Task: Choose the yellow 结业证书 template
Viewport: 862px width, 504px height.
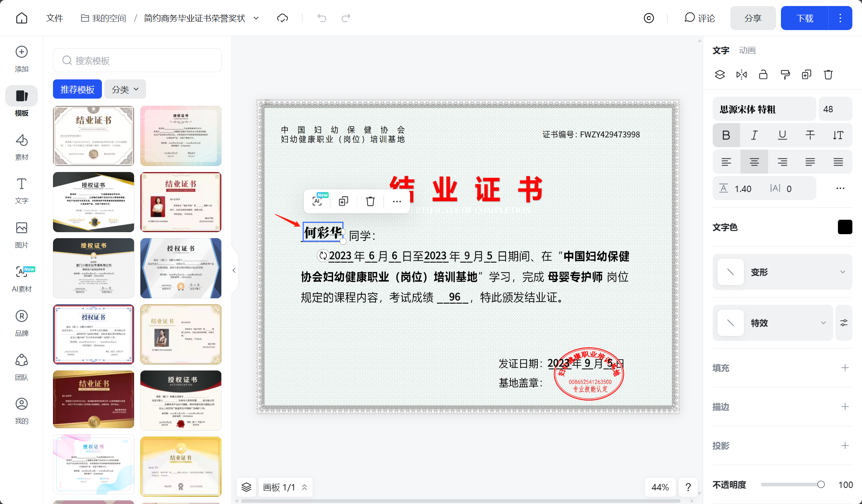Action: 181,467
